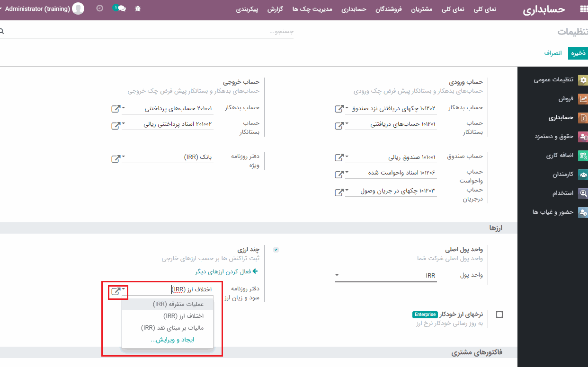Open external link for حساب صندوق field
The image size is (588, 367).
point(339,158)
